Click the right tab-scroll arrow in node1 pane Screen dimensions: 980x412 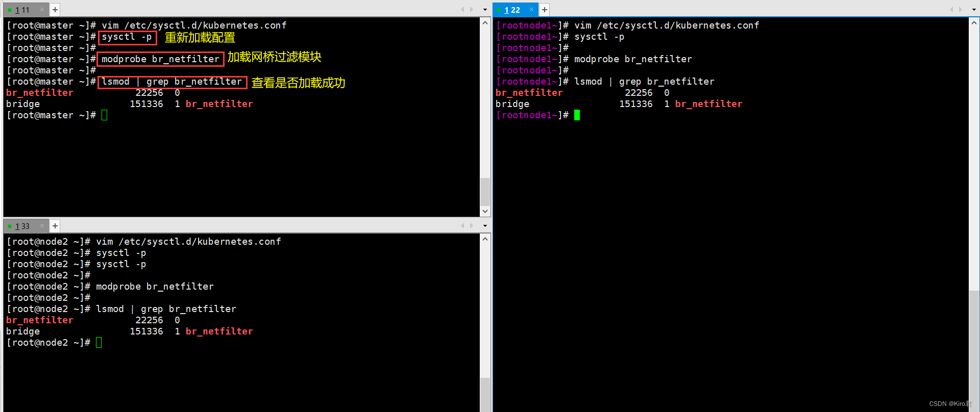(x=961, y=10)
